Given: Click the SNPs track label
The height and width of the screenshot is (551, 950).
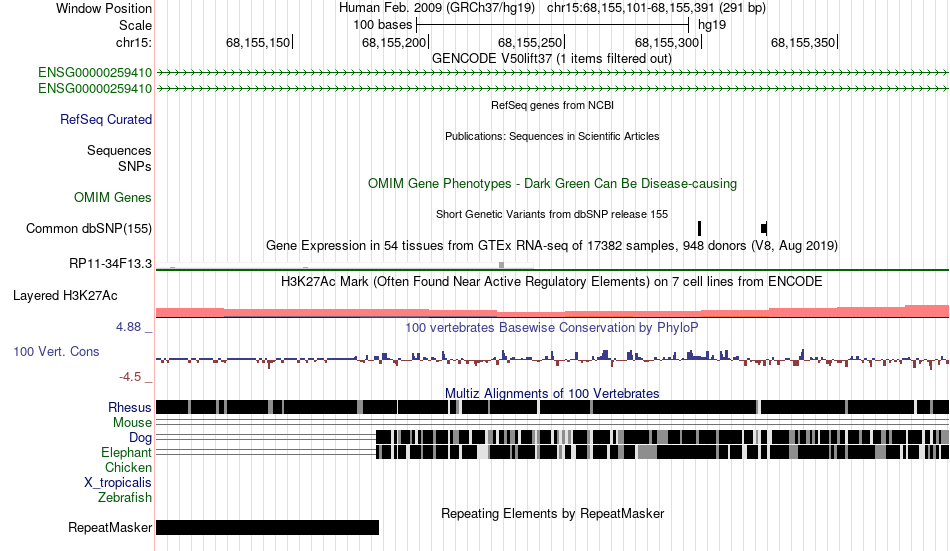Looking at the screenshot, I should pos(135,166).
